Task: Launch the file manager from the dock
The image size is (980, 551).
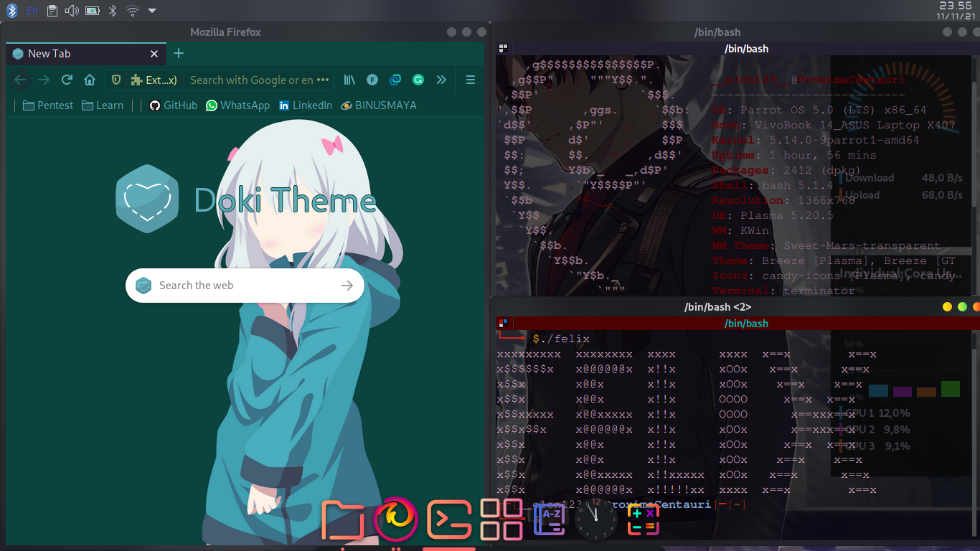Action: pos(344,518)
